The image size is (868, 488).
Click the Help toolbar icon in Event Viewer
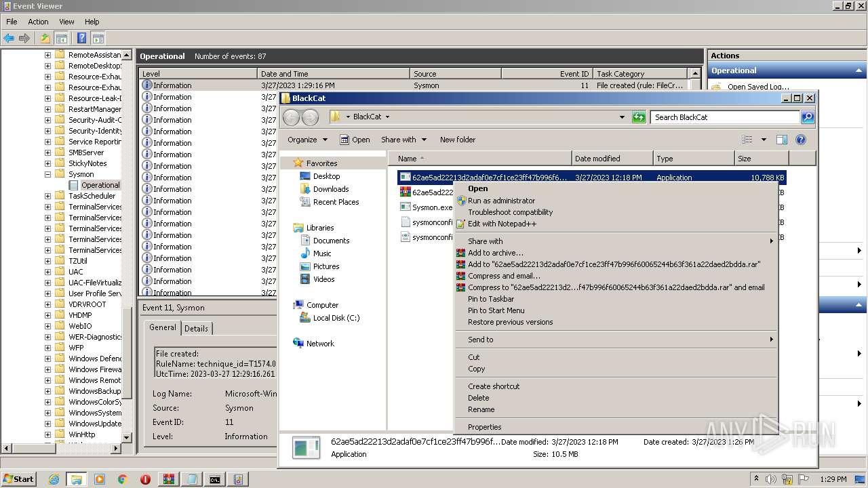(82, 38)
